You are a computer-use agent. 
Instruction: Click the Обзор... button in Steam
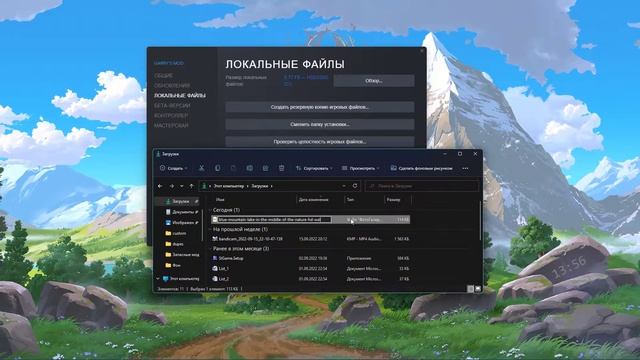(x=374, y=81)
